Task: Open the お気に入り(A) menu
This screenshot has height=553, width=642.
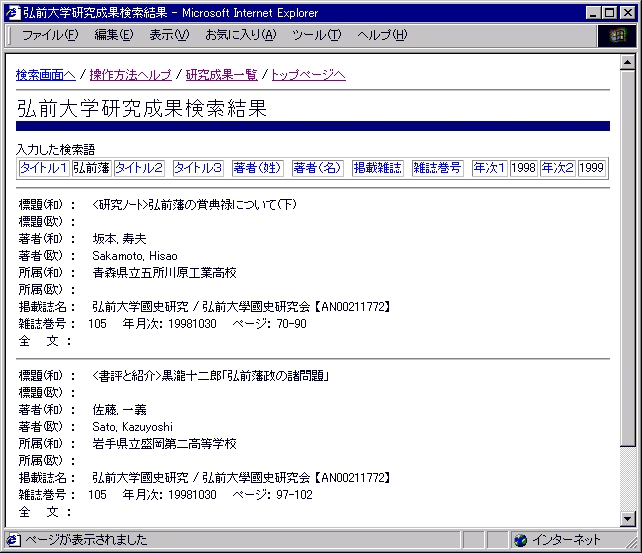Action: (240, 35)
